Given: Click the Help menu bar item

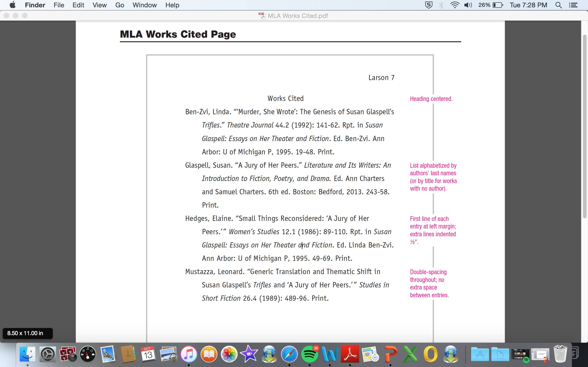Looking at the screenshot, I should (x=171, y=5).
